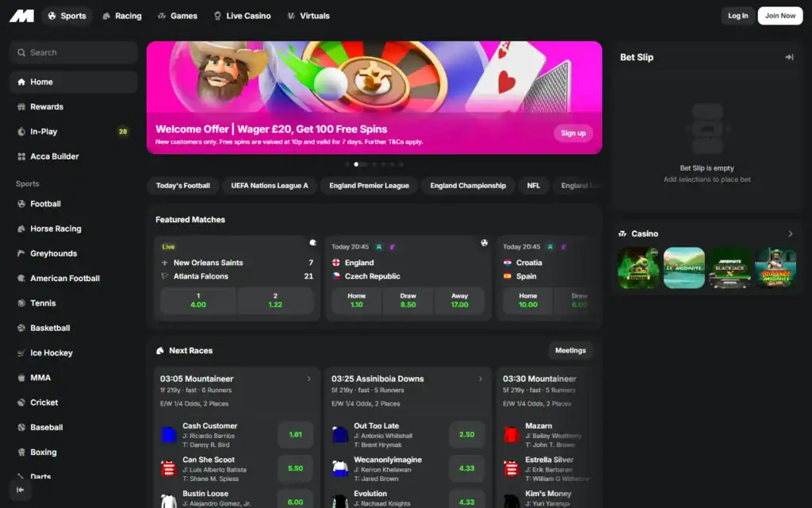Open the Virtuals tab
The width and height of the screenshot is (812, 508).
pos(308,16)
